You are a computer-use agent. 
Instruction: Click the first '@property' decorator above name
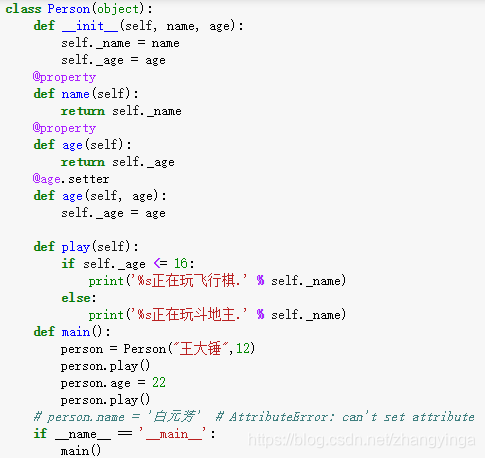coord(65,77)
